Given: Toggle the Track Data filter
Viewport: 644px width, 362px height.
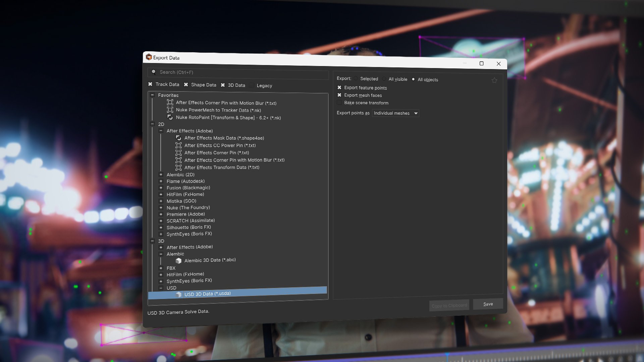Looking at the screenshot, I should click(150, 84).
